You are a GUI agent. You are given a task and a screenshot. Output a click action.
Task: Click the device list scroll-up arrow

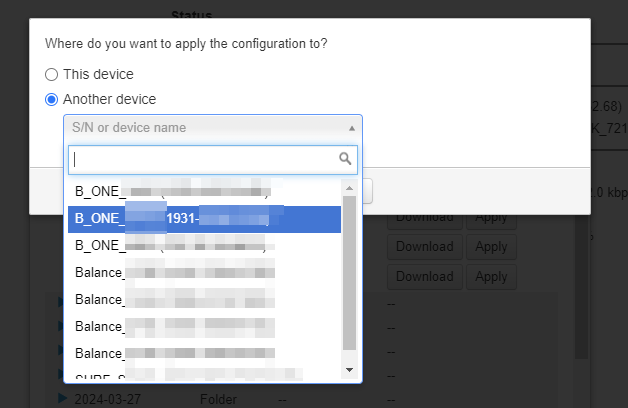(x=349, y=188)
